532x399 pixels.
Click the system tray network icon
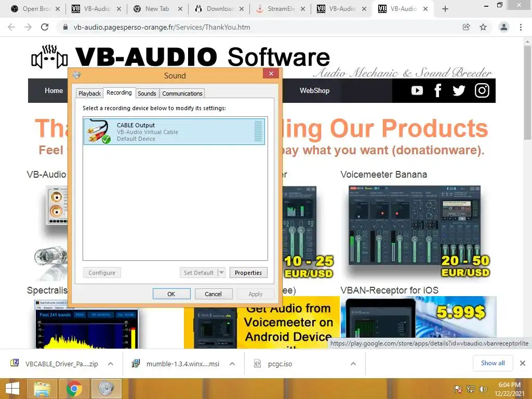[471, 389]
